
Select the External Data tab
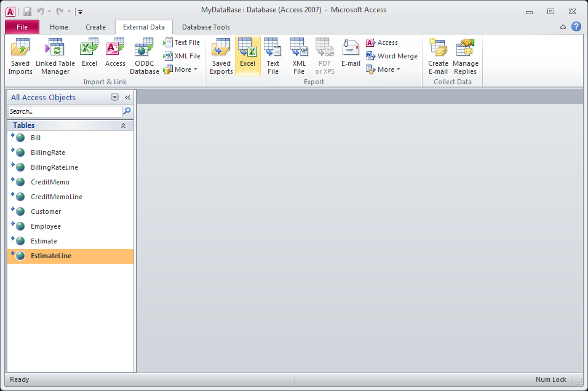tap(144, 27)
